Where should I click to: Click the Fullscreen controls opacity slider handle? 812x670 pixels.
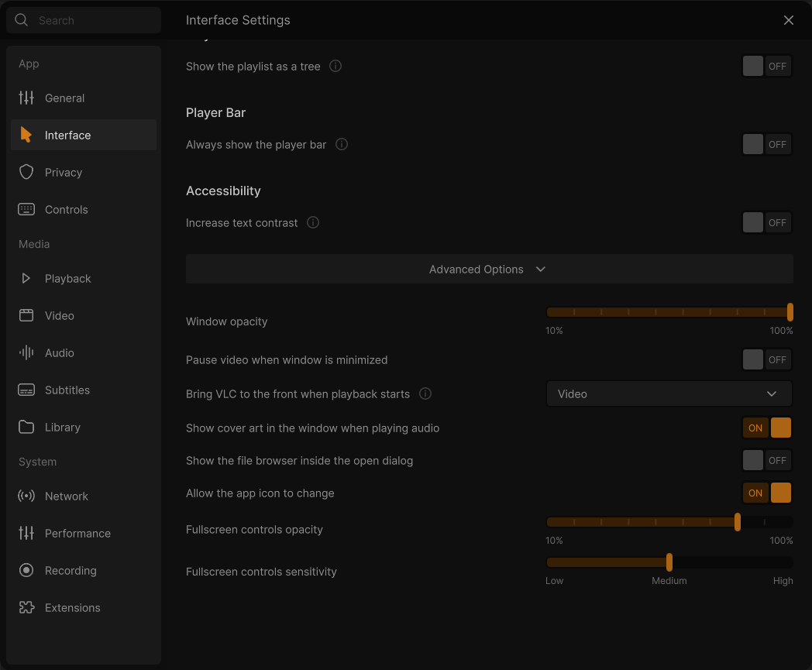click(738, 522)
